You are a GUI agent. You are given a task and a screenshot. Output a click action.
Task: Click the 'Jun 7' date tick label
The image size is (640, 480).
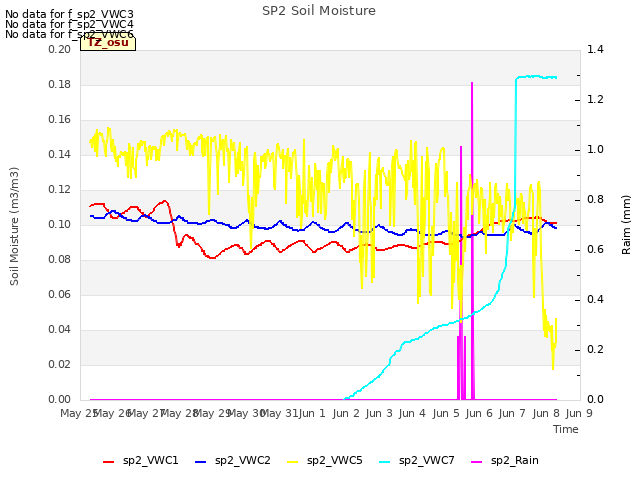pos(512,414)
